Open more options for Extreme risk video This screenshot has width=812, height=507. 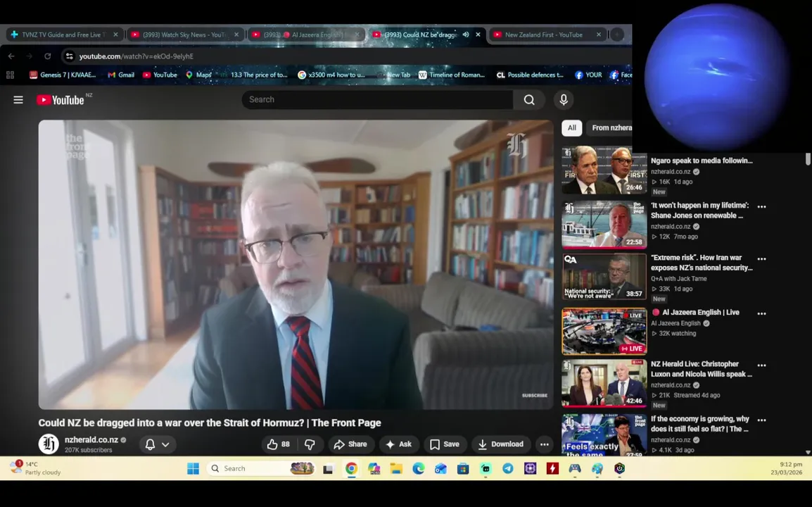[x=761, y=258]
